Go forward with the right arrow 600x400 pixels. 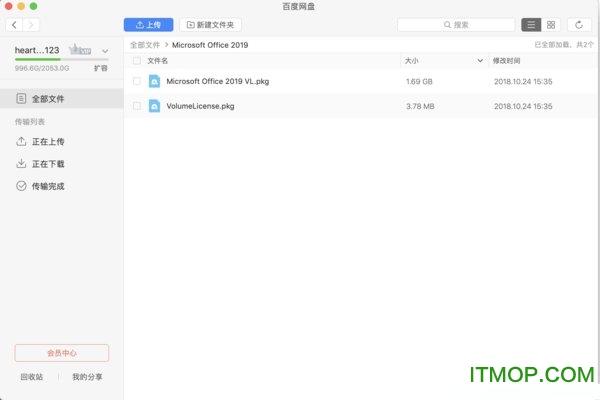31,25
